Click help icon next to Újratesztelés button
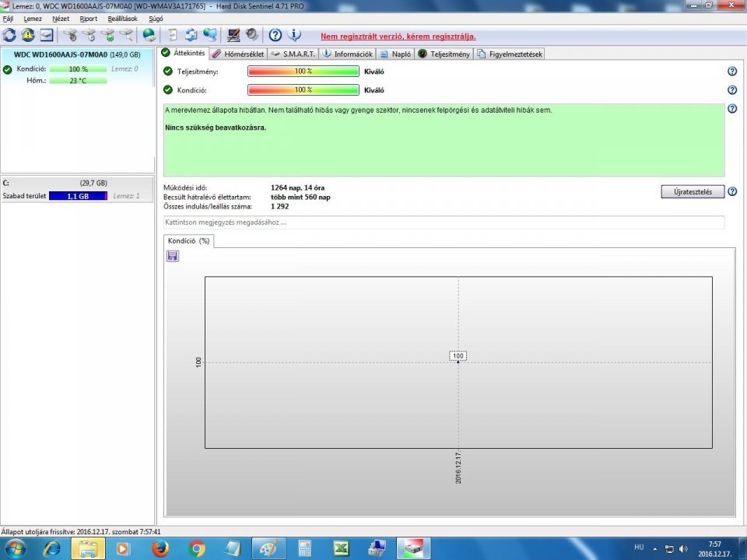The width and height of the screenshot is (747, 560). pos(732,191)
